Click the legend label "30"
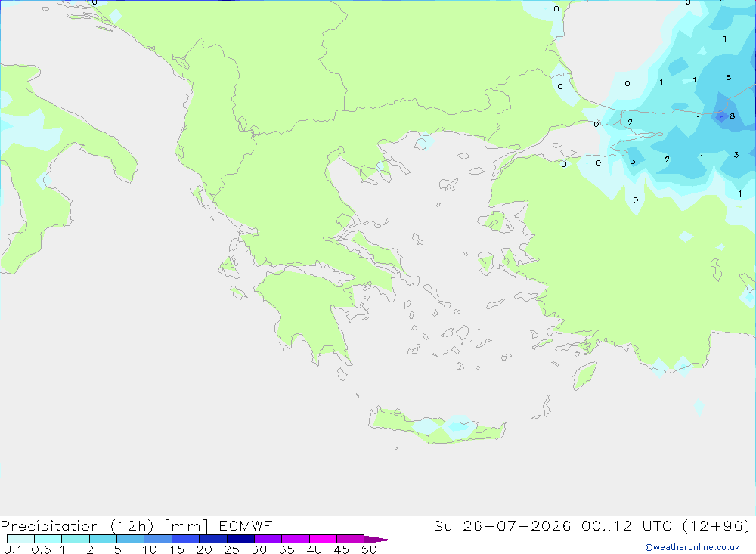The image size is (756, 554). (x=259, y=549)
